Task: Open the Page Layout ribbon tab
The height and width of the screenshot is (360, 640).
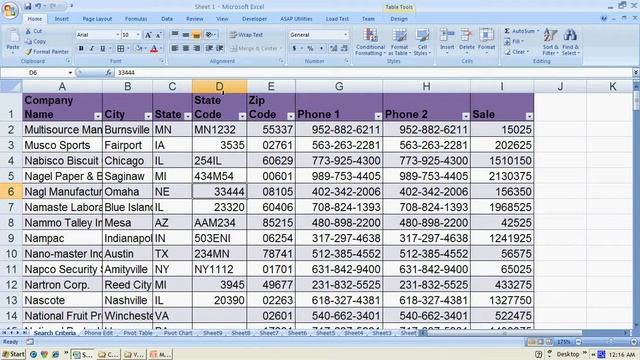Action: tap(97, 19)
